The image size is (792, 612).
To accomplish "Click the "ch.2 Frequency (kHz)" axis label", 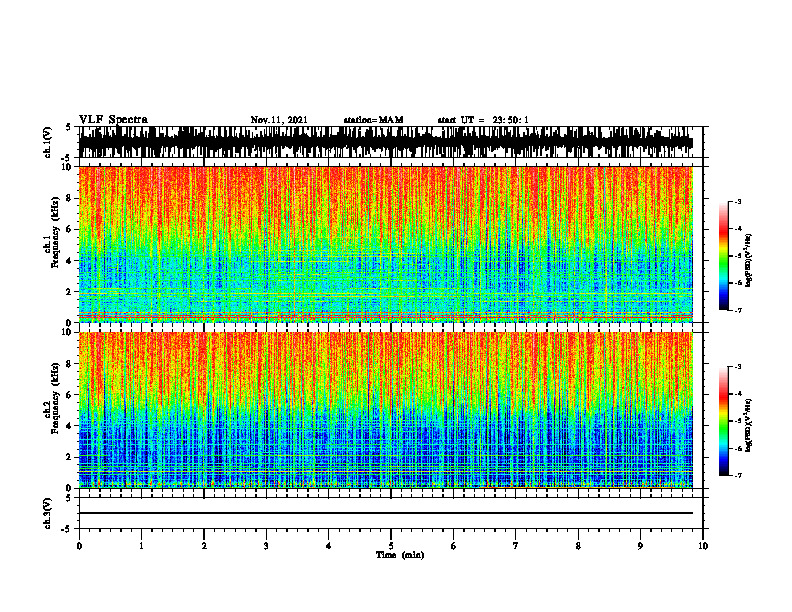I will tap(52, 398).
